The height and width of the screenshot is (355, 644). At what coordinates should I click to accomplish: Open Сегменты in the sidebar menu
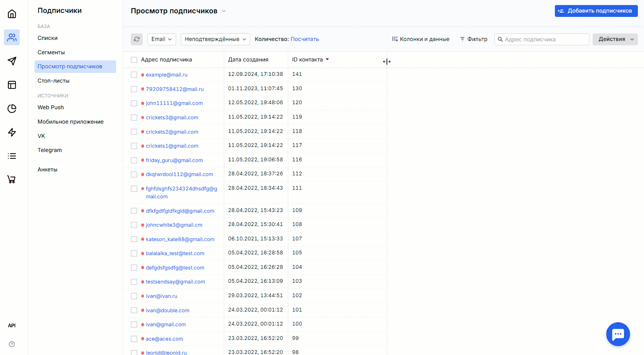click(51, 52)
